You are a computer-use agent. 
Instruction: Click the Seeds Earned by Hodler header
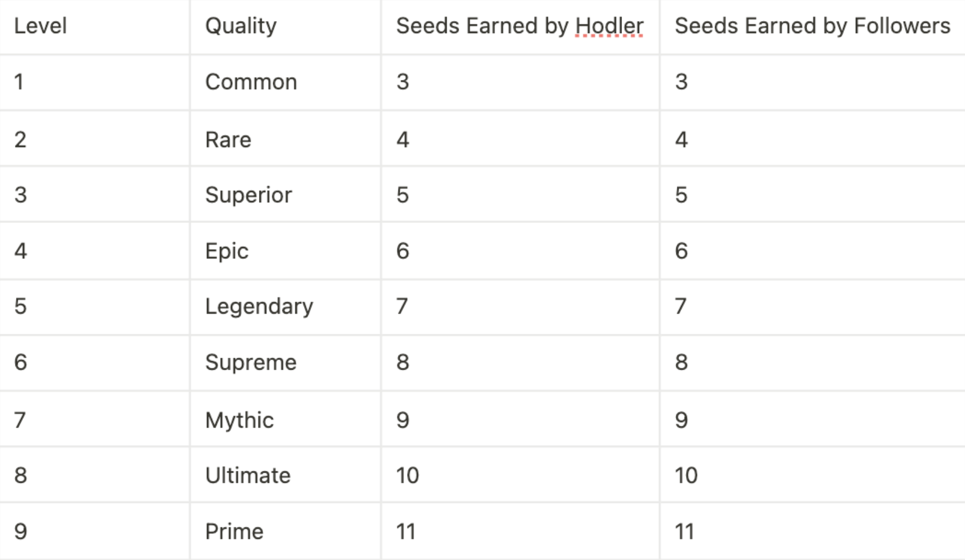tap(519, 26)
